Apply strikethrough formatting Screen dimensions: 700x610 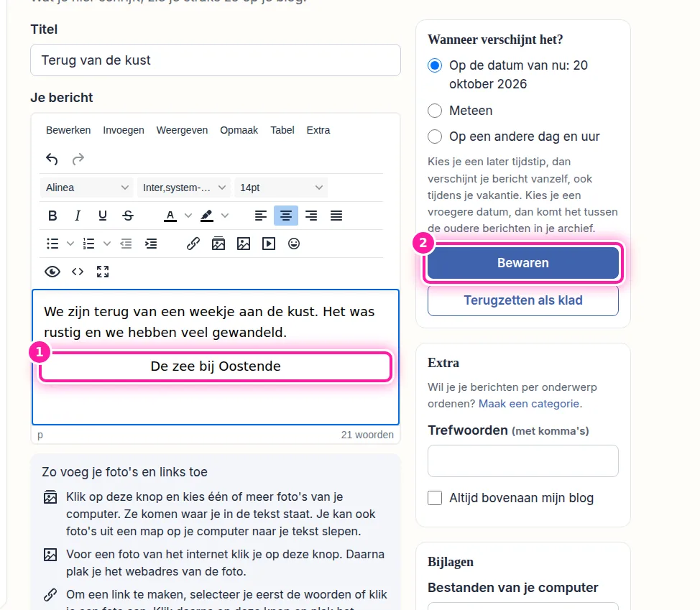(x=128, y=216)
